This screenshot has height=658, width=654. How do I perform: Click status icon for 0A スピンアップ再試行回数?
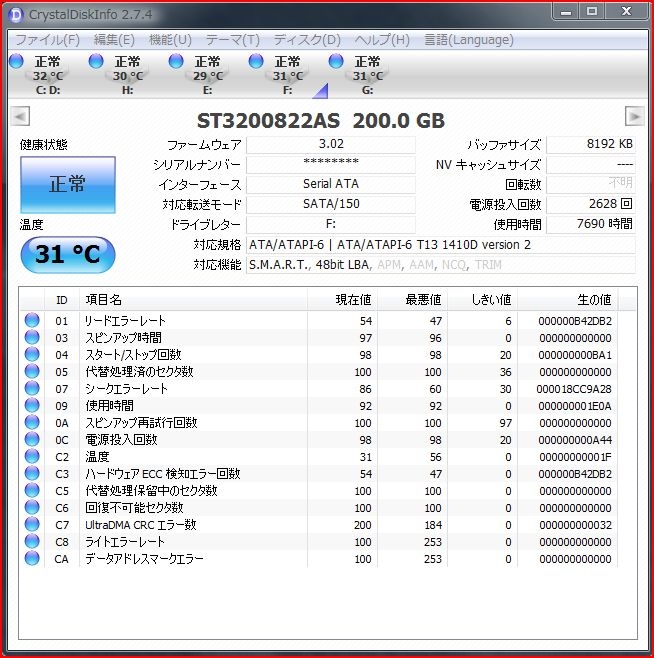pyautogui.click(x=32, y=422)
